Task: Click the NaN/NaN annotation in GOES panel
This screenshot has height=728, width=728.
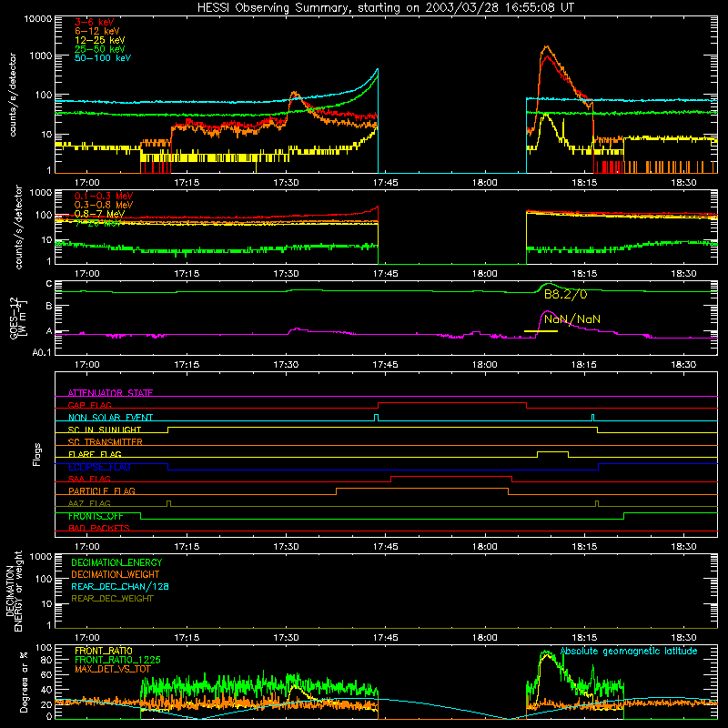Action: click(572, 319)
